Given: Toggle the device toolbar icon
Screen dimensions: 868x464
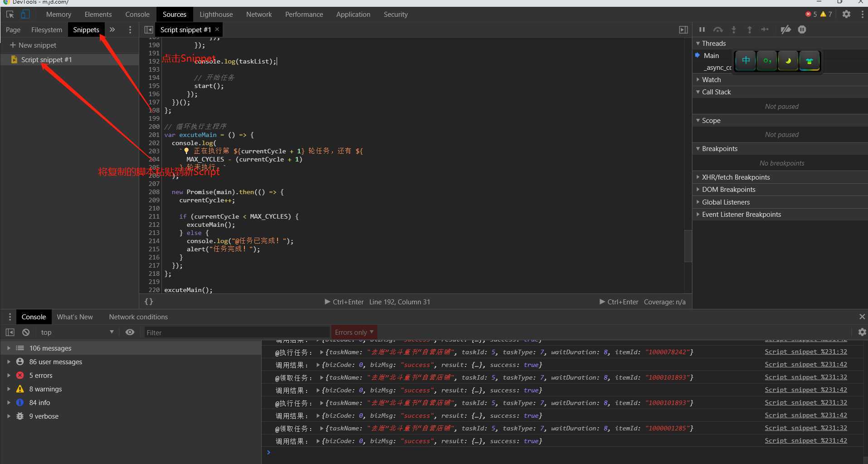Looking at the screenshot, I should (25, 15).
